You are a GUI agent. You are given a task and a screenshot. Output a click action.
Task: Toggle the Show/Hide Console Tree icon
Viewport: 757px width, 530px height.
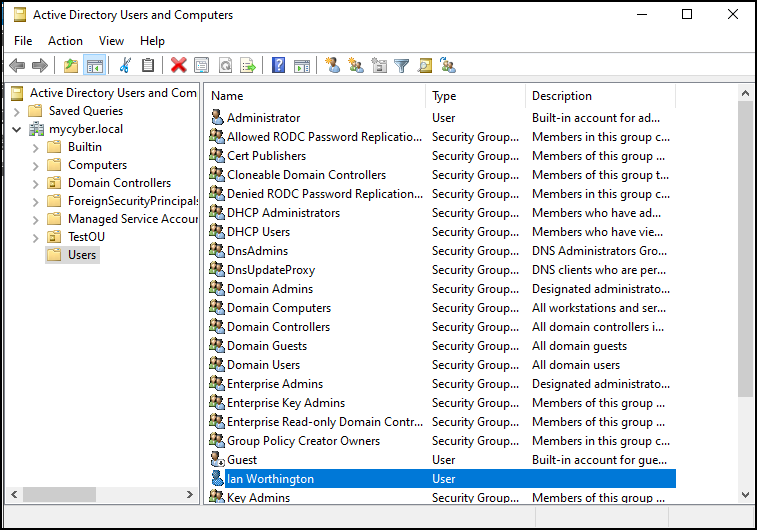pos(94,65)
